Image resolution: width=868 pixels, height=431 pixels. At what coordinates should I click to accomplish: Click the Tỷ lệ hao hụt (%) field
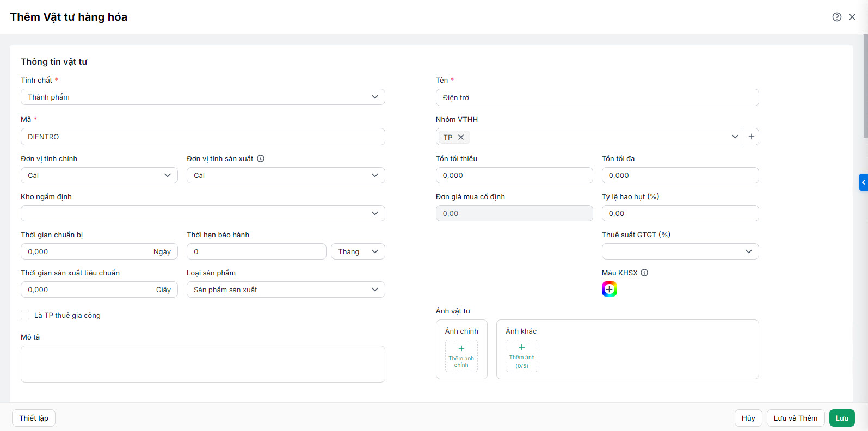click(x=680, y=213)
